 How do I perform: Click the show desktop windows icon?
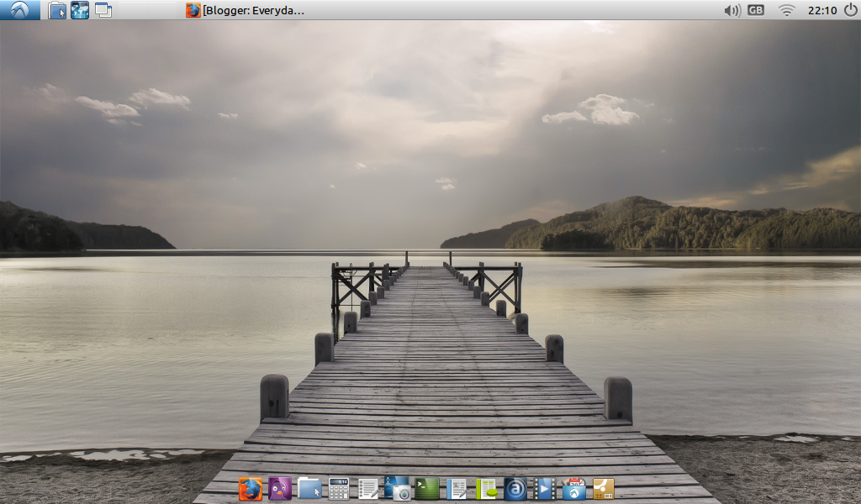click(x=103, y=10)
